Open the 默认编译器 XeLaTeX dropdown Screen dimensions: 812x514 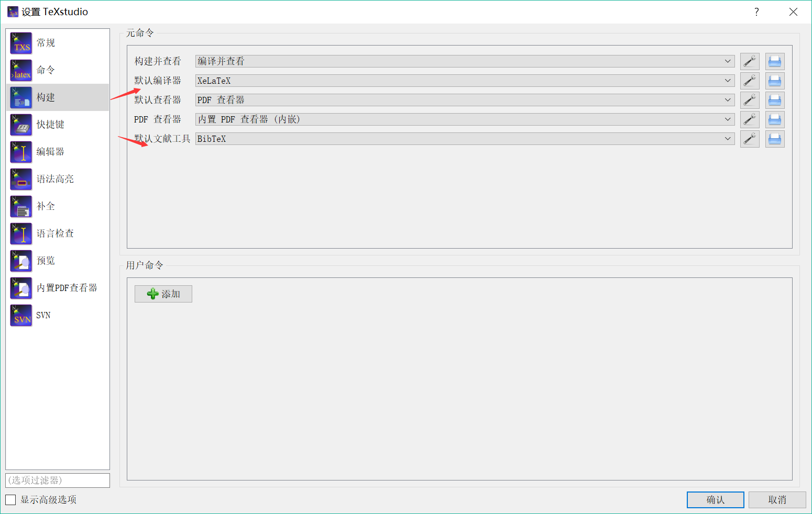[x=465, y=81]
